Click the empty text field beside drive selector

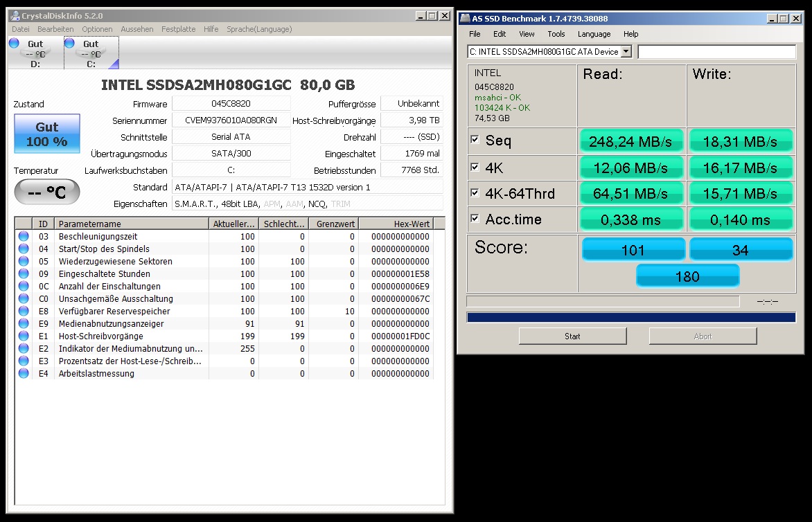(x=716, y=51)
